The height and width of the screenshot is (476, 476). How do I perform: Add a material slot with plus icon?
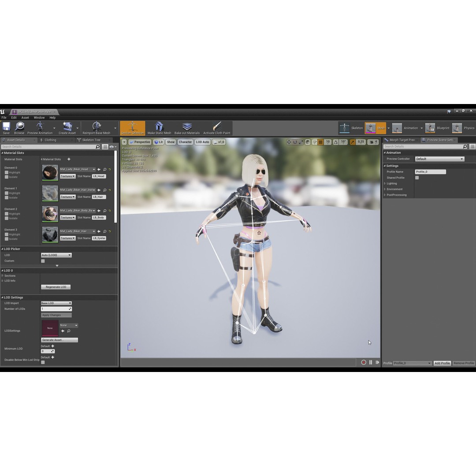point(69,159)
